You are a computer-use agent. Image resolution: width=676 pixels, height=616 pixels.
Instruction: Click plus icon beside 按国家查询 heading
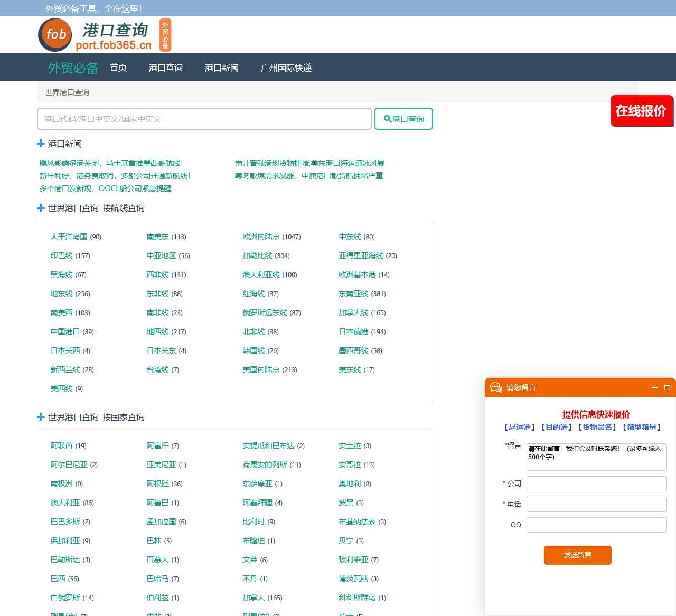tap(41, 417)
